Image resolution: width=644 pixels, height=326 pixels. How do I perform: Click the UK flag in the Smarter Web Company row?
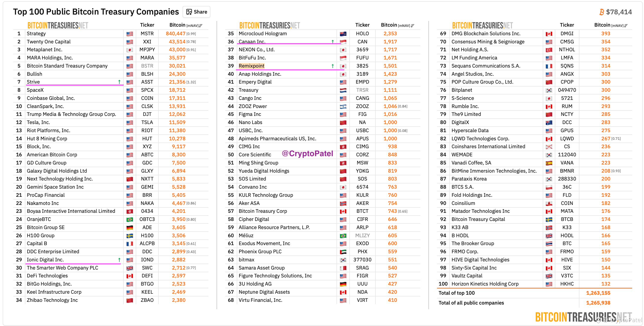(130, 268)
